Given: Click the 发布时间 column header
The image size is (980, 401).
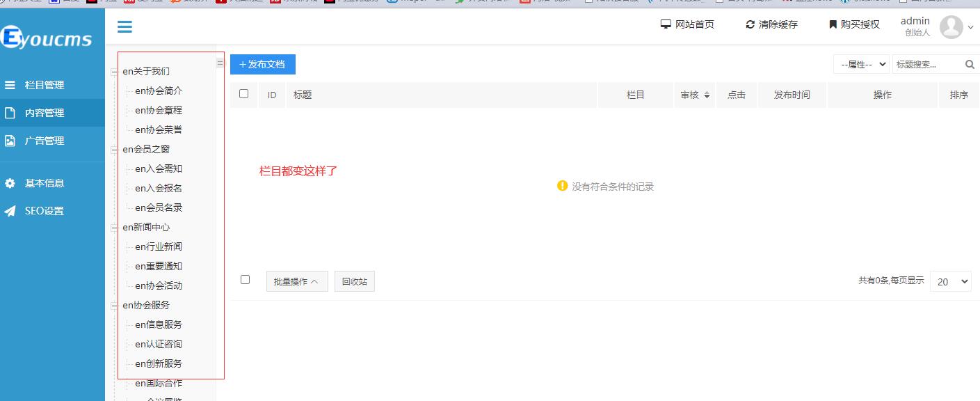Looking at the screenshot, I should (x=792, y=95).
